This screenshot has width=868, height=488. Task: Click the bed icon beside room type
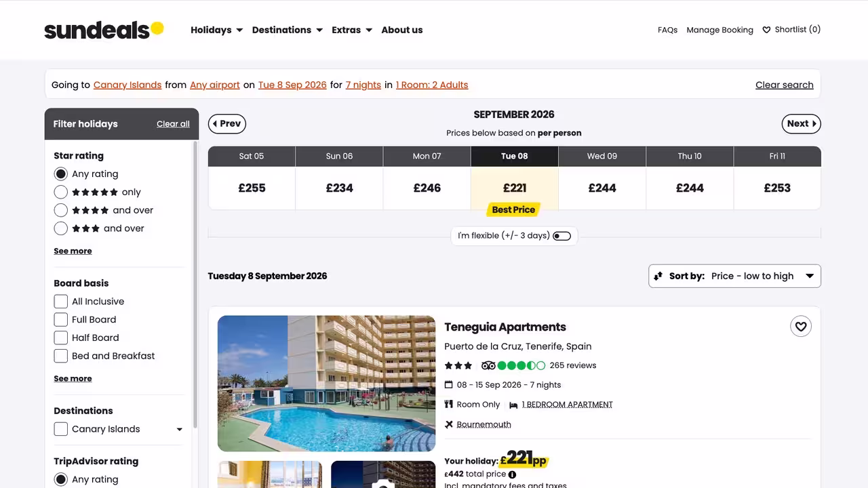(513, 405)
